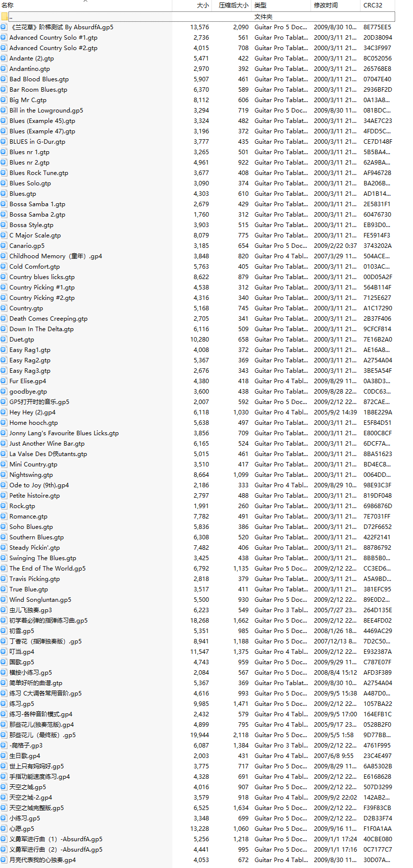Select the file icon next to 心愿.gp5

click(4, 829)
